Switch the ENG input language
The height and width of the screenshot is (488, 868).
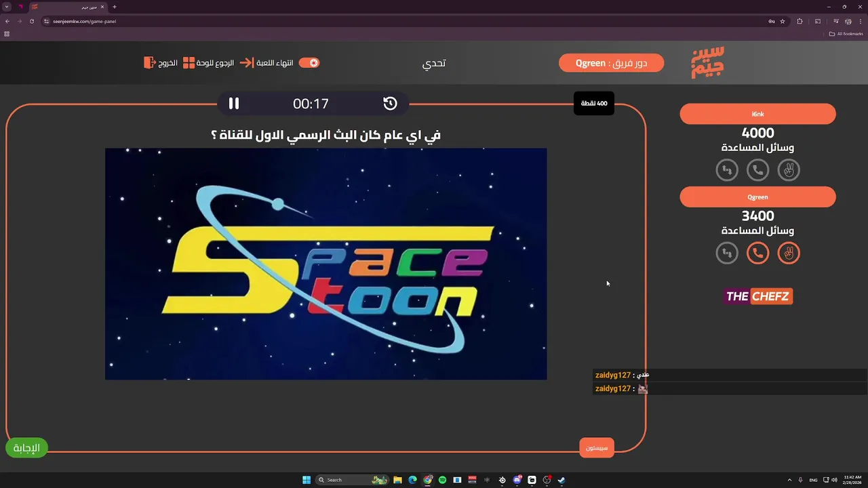813,480
